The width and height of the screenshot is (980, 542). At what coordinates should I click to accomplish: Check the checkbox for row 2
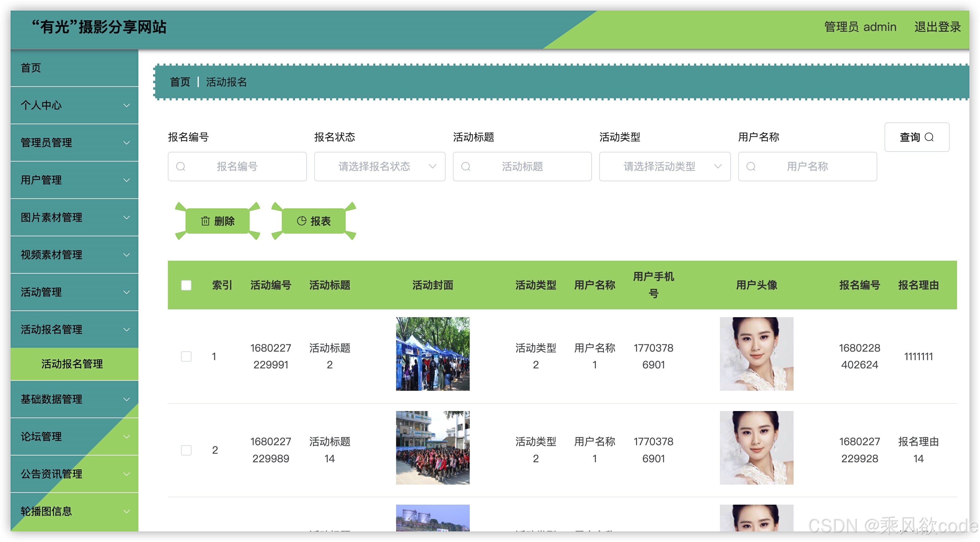pos(186,450)
